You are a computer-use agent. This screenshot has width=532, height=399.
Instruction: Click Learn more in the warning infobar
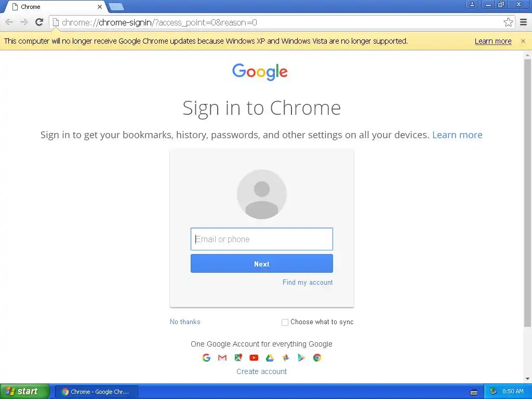493,41
